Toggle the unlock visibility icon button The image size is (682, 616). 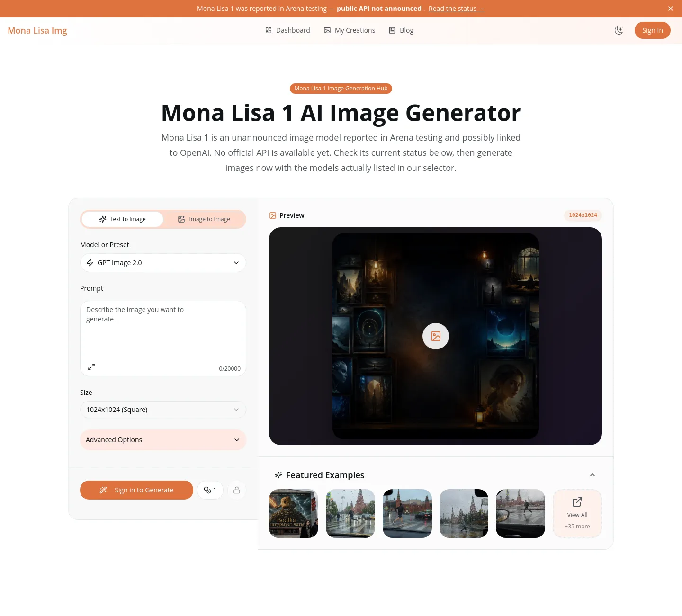click(237, 490)
